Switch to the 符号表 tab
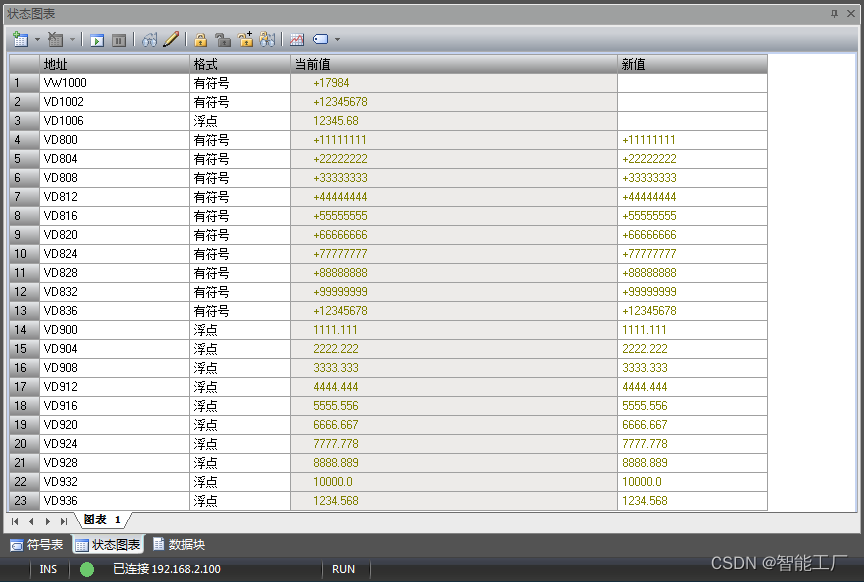The height and width of the screenshot is (582, 864). (37, 545)
